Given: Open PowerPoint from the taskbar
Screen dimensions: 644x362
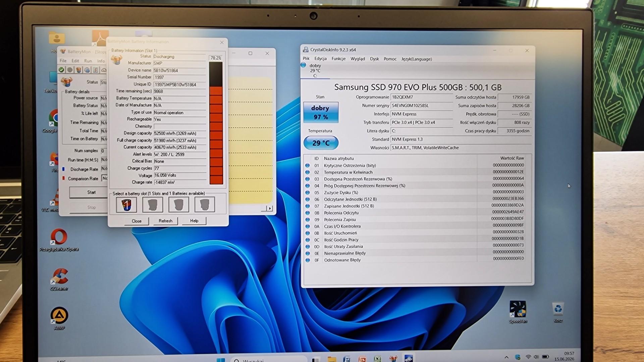Looking at the screenshot, I should point(362,359).
